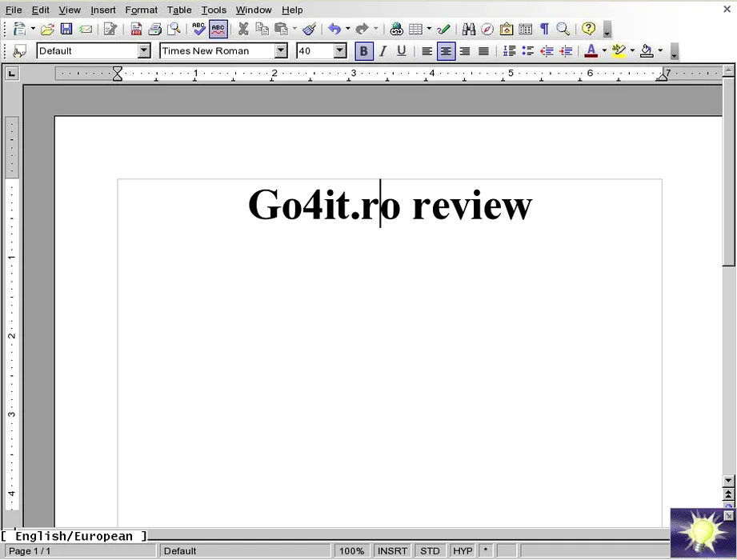The image size is (737, 560).
Task: Select the Format Paintbrush tool
Action: (309, 30)
